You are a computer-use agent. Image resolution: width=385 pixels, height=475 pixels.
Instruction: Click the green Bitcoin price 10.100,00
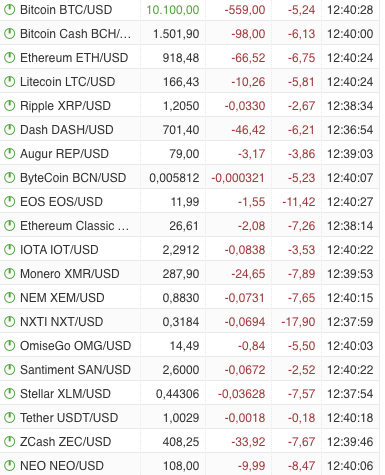pos(173,10)
